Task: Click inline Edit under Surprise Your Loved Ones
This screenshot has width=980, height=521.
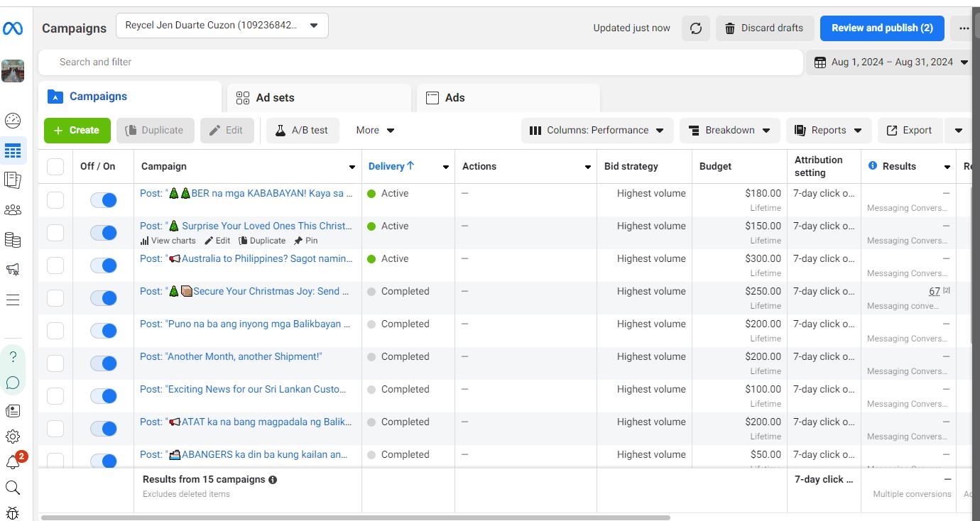Action: click(x=217, y=241)
